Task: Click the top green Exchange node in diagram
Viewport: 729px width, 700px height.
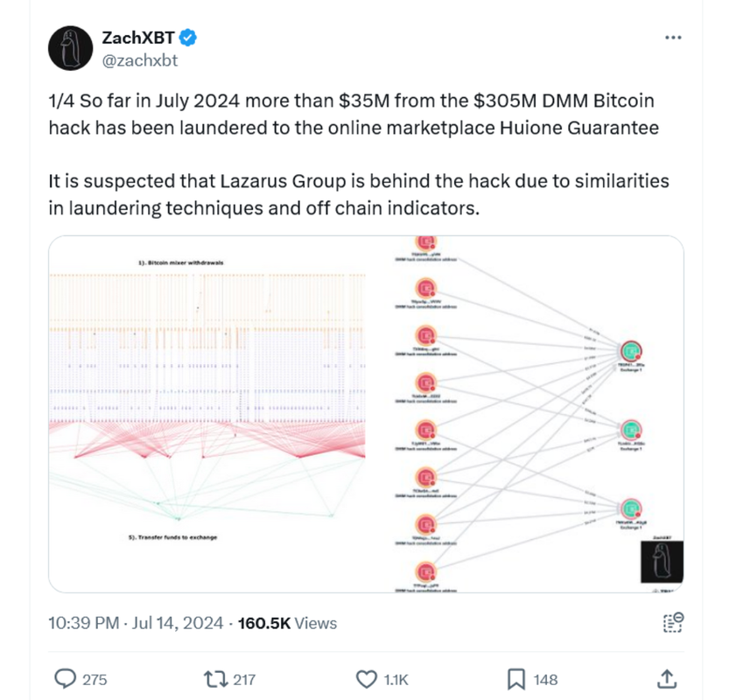Action: point(631,352)
